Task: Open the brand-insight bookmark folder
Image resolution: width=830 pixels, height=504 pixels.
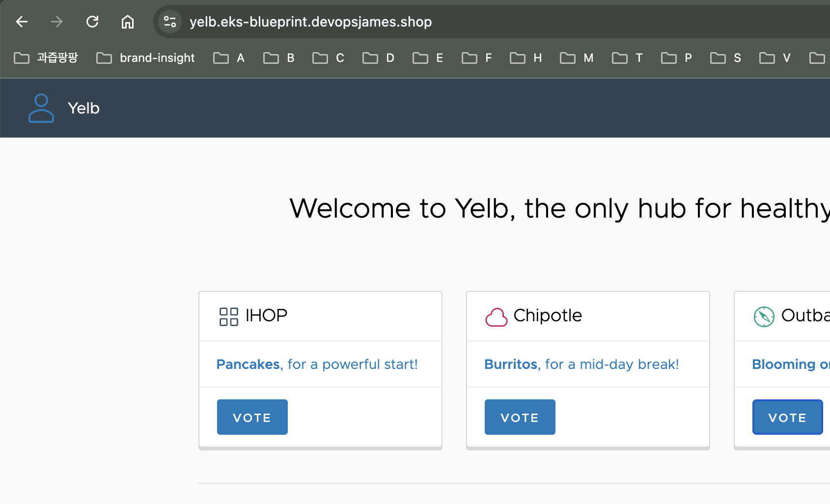Action: (145, 58)
